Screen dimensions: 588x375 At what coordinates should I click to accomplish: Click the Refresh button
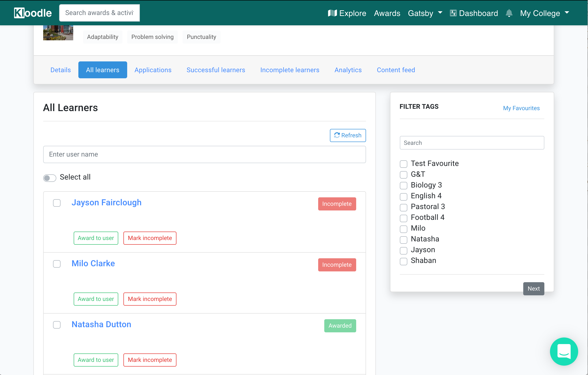pos(348,135)
